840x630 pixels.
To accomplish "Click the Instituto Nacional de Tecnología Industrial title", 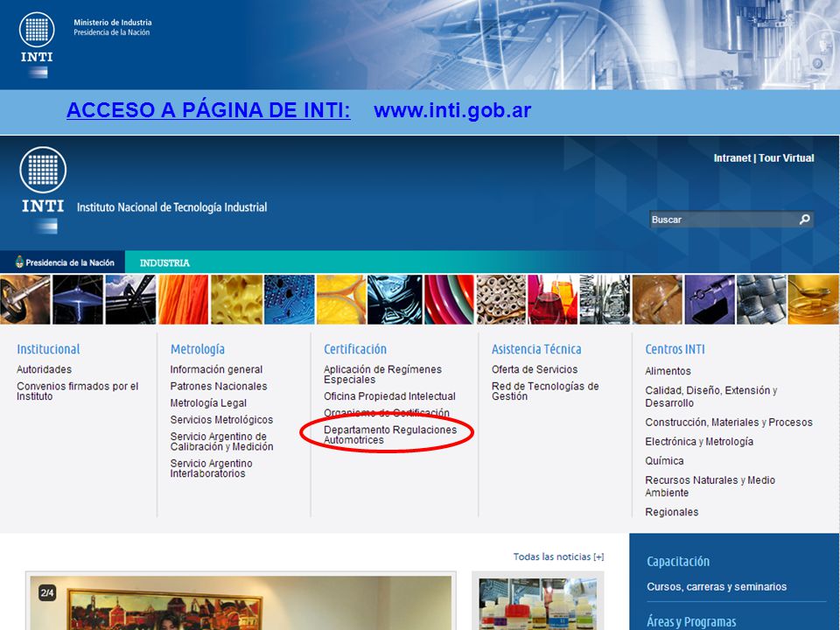I will 172,207.
